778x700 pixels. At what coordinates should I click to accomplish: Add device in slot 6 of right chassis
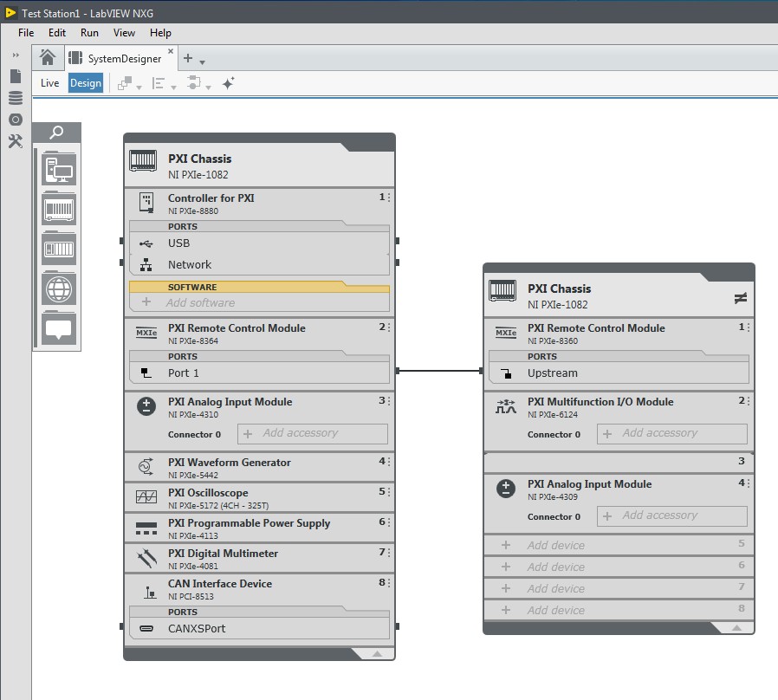click(x=619, y=567)
